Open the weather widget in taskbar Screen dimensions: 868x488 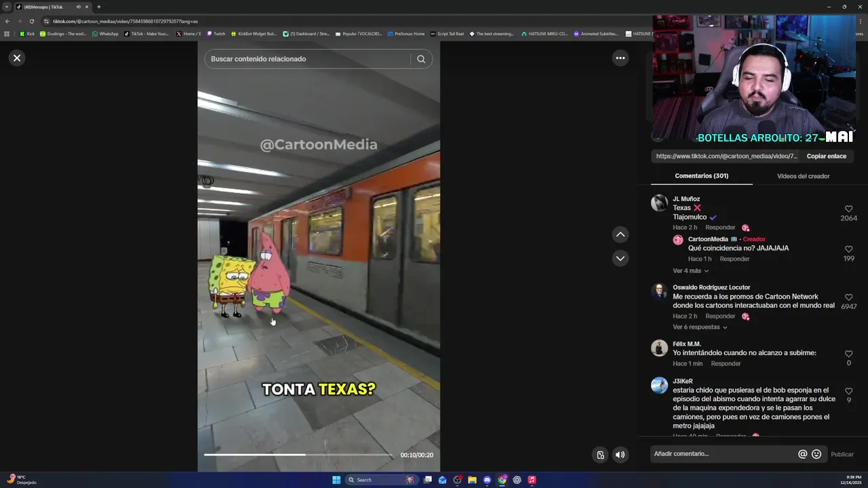coord(22,480)
